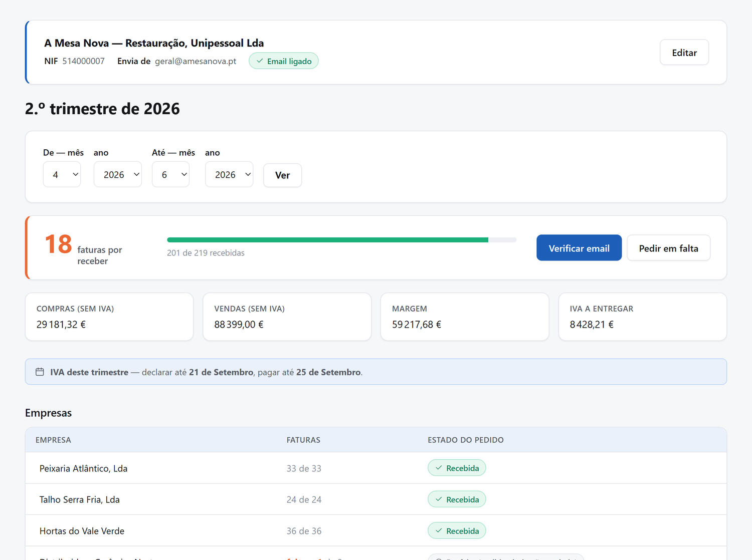Screen dimensions: 752x560
Task: Click the Pedir em falta button
Action: 669,248
